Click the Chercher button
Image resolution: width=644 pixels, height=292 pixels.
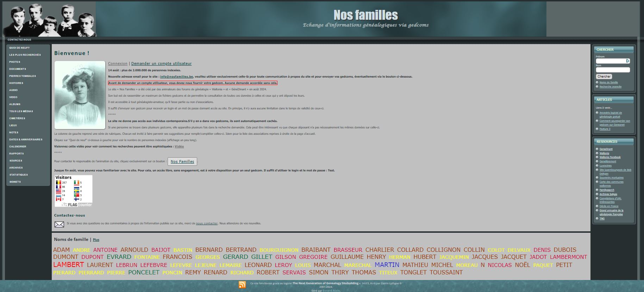pyautogui.click(x=604, y=77)
